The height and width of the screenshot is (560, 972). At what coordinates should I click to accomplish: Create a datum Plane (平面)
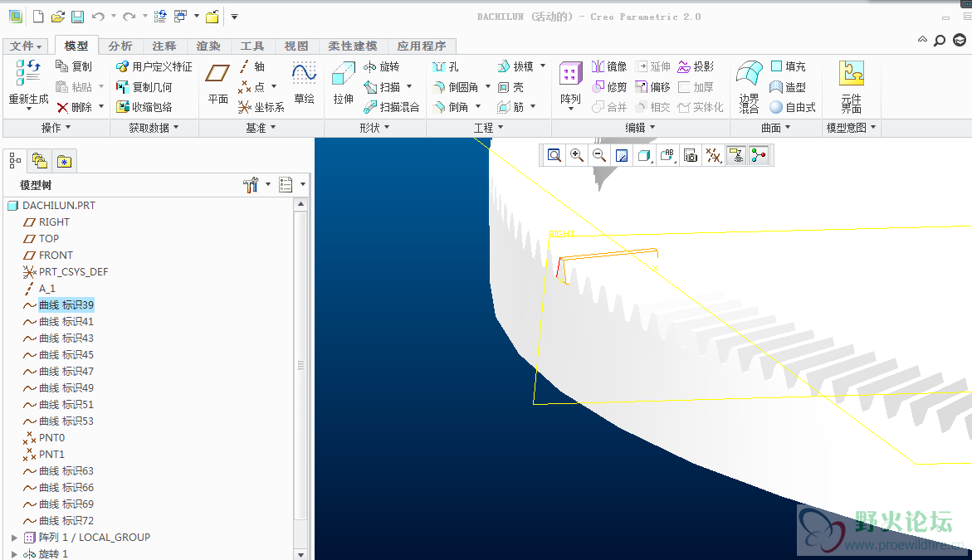[217, 84]
